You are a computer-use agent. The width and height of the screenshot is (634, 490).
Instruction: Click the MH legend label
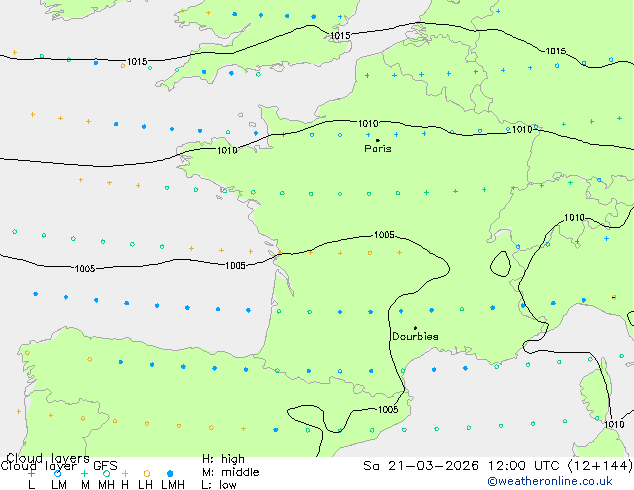point(106,484)
